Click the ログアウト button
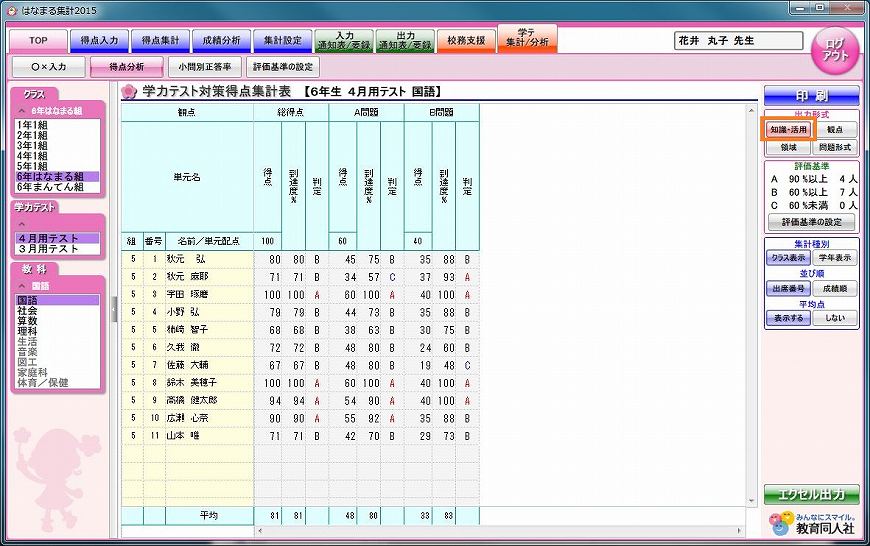The image size is (870, 546). click(x=834, y=50)
